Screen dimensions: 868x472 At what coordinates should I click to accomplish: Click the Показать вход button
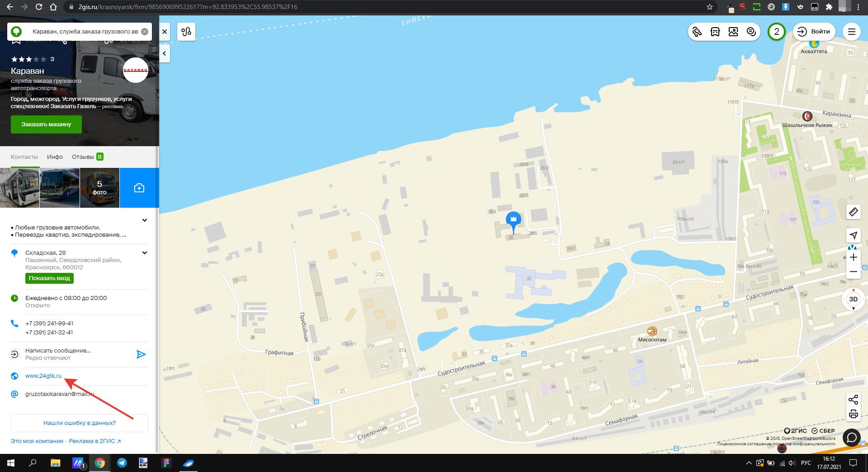tap(49, 278)
